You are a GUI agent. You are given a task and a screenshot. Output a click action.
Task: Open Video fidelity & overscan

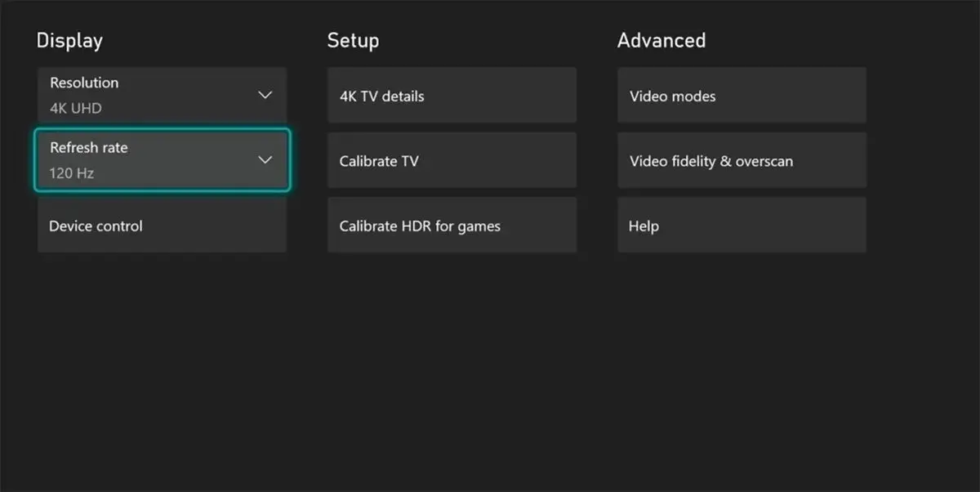[x=742, y=161]
